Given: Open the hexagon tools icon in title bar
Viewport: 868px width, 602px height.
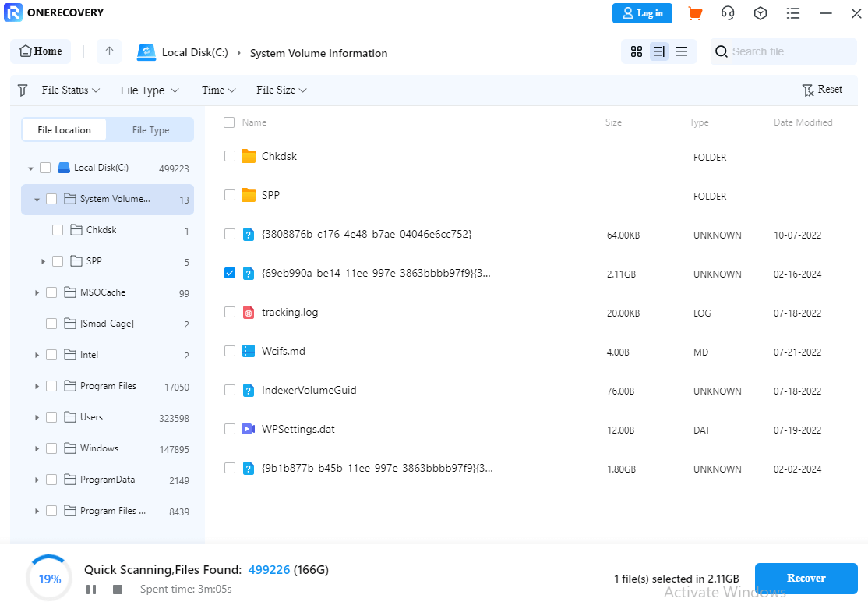Looking at the screenshot, I should coord(760,13).
